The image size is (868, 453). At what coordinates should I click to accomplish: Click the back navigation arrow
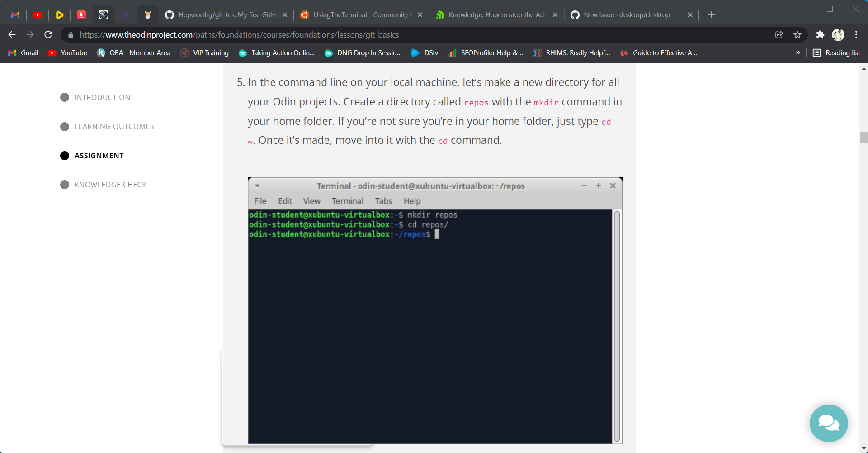tap(11, 34)
